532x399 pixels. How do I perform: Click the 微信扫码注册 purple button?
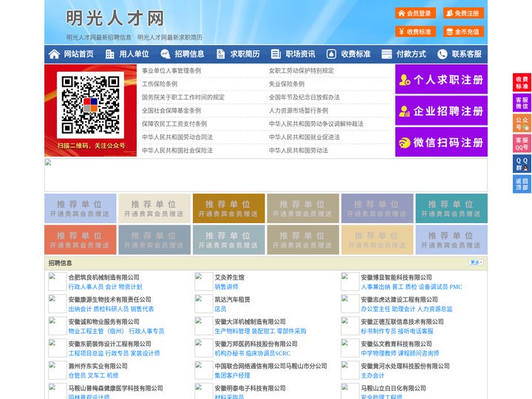coord(441,142)
